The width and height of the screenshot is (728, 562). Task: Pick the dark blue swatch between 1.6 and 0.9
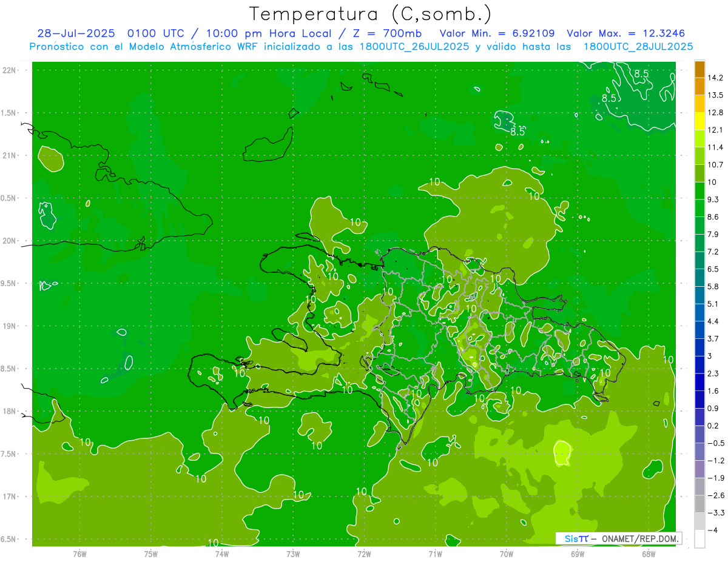(699, 400)
